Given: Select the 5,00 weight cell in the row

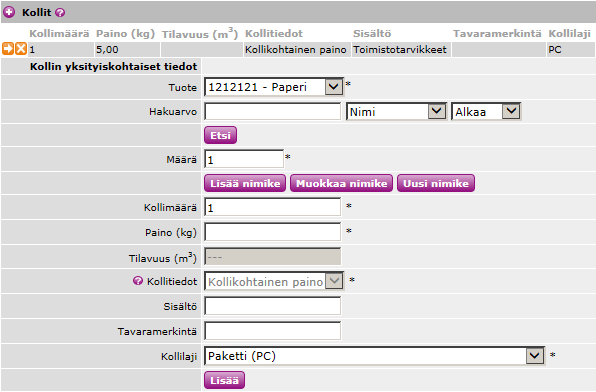Looking at the screenshot, I should pos(127,49).
